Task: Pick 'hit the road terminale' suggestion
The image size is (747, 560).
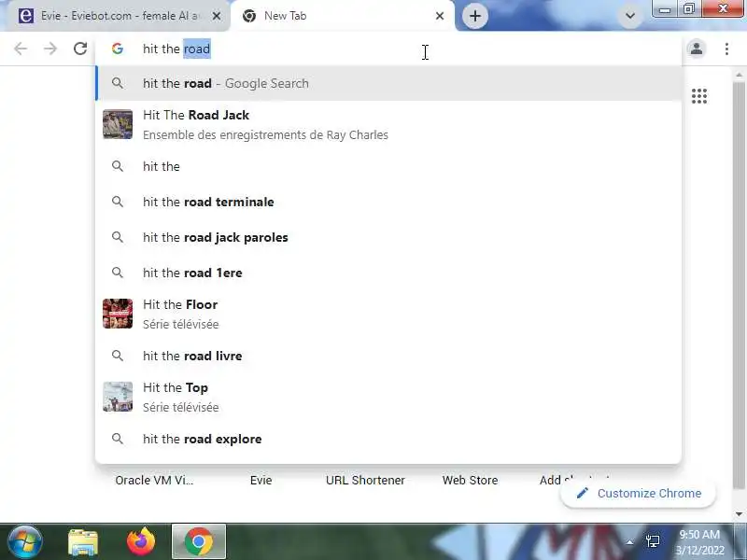Action: point(388,202)
